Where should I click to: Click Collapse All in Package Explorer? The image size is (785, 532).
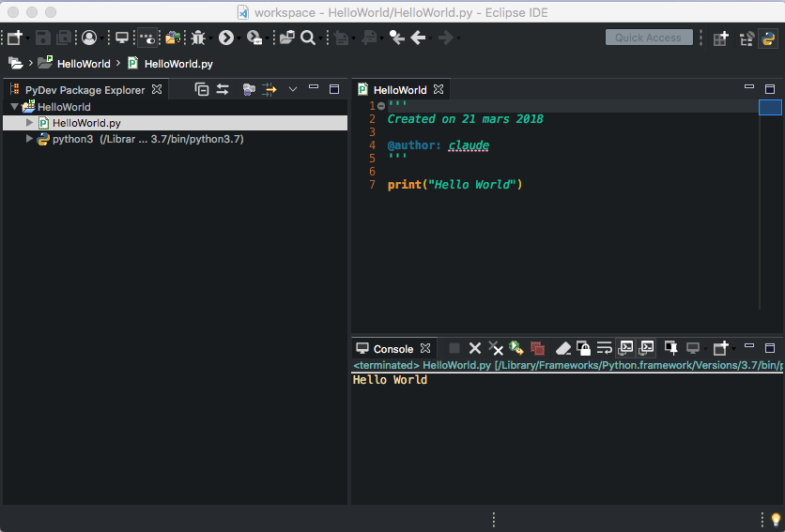202,89
